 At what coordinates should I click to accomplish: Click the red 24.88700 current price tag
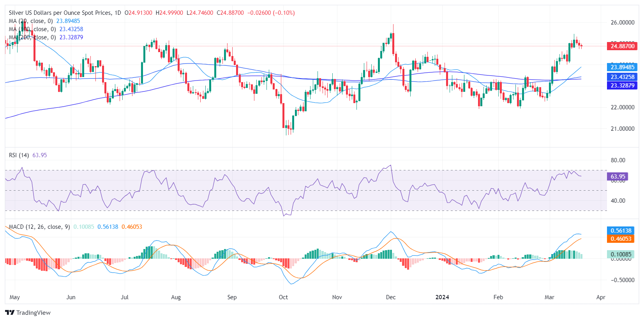(x=622, y=46)
